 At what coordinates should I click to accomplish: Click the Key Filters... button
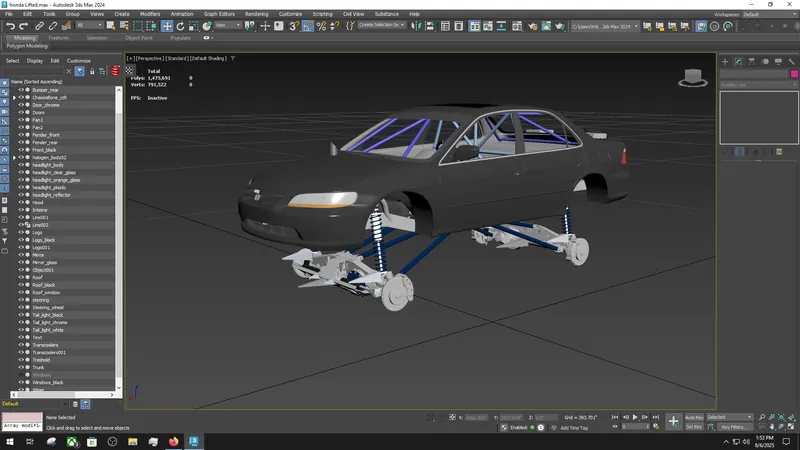(734, 427)
